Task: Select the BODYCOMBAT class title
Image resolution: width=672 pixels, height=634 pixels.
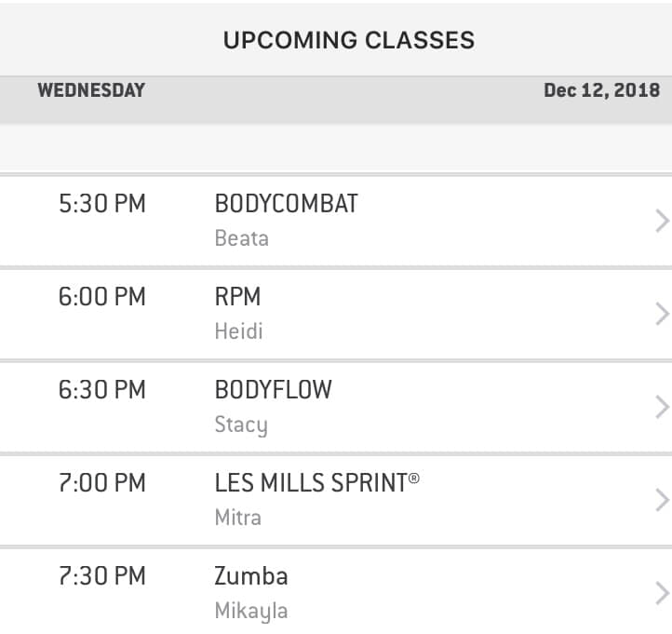Action: pos(286,204)
